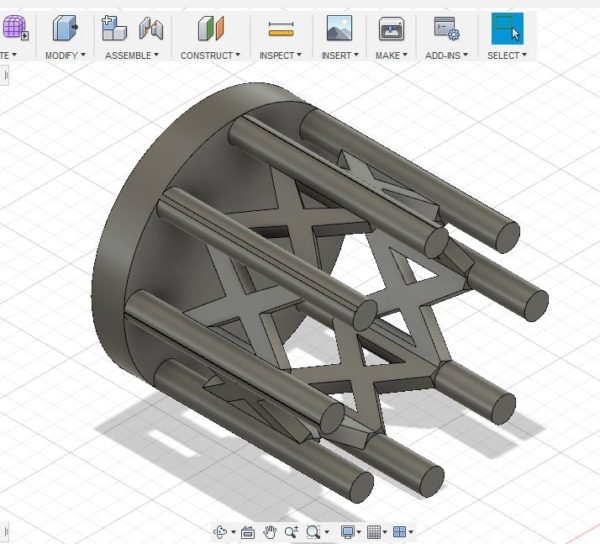The width and height of the screenshot is (600, 544).
Task: Select the Measure ruler icon
Action: pyautogui.click(x=281, y=29)
